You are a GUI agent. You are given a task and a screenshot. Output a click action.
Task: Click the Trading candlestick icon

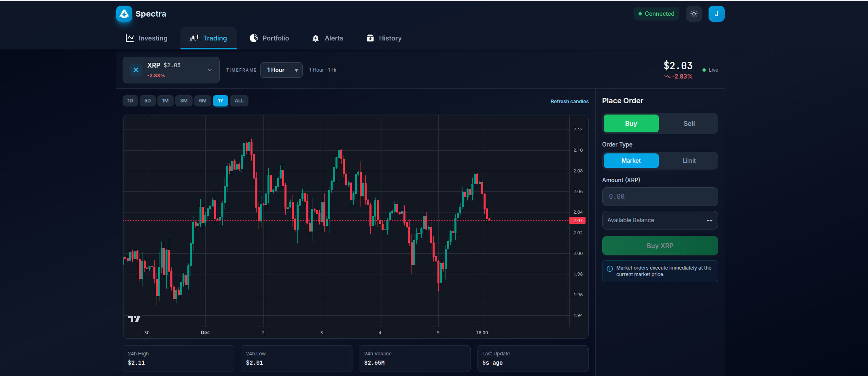point(194,38)
